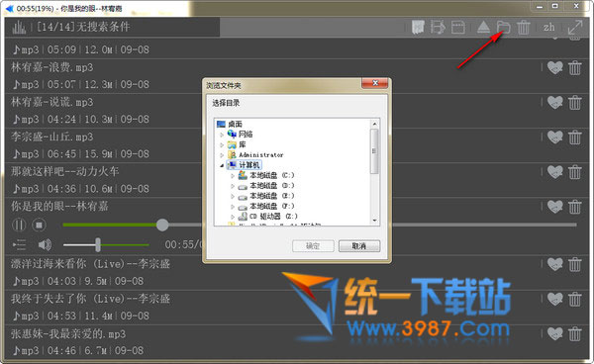Click the 取消 button in the browse dialog
Image resolution: width=594 pixels, height=364 pixels.
pyautogui.click(x=359, y=246)
